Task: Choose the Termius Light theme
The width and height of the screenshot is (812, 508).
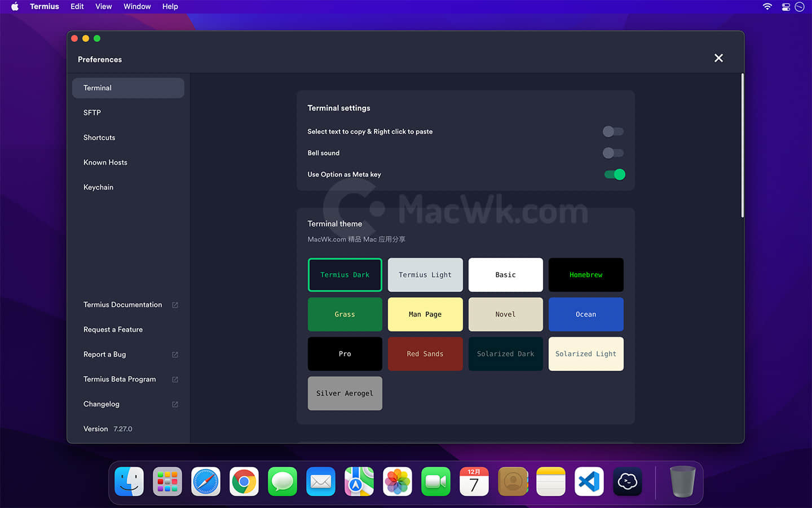Action: pyautogui.click(x=425, y=275)
